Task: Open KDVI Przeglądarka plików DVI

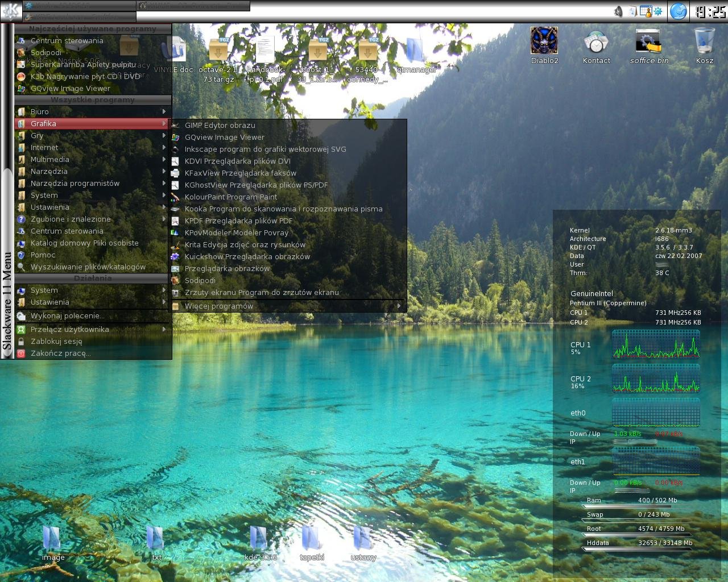Action: 288,161
